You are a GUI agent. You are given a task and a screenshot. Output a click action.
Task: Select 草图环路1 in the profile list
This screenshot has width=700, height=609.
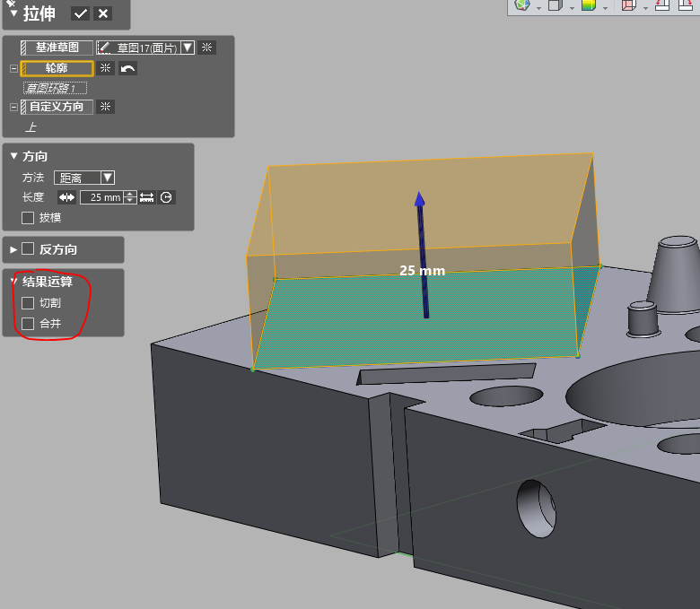[x=56, y=88]
